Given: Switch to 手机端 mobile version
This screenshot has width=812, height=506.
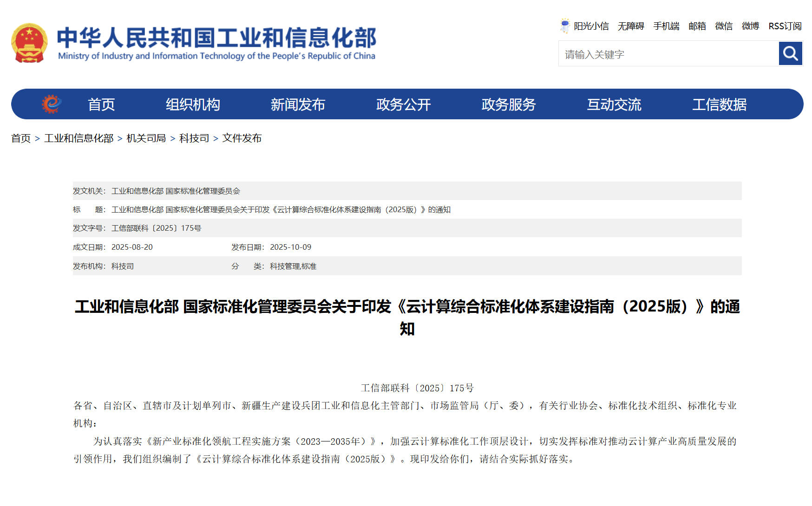Looking at the screenshot, I should 666,26.
